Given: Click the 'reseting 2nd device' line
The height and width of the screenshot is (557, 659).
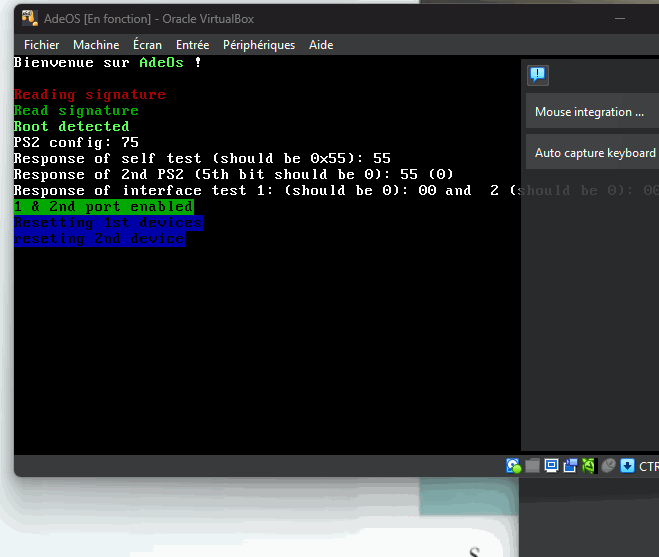Looking at the screenshot, I should coord(99,238).
